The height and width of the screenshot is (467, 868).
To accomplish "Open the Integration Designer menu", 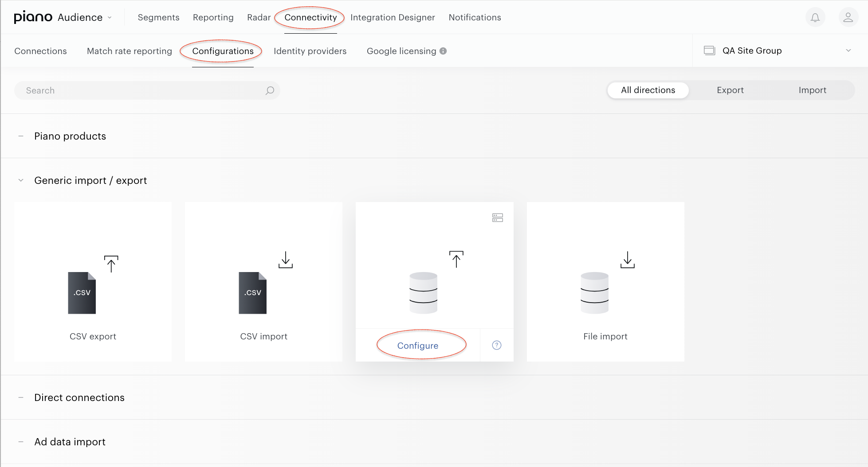I will coord(393,17).
